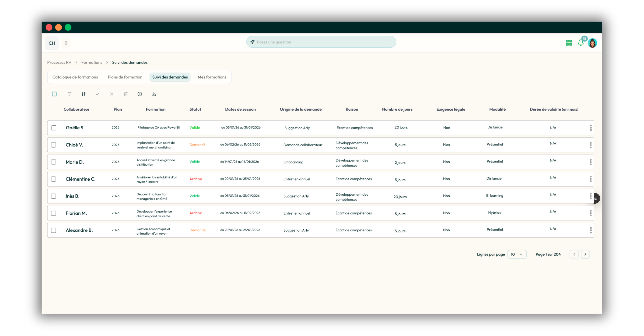Download the table with export icon
This screenshot has height=336, width=644.
154,94
